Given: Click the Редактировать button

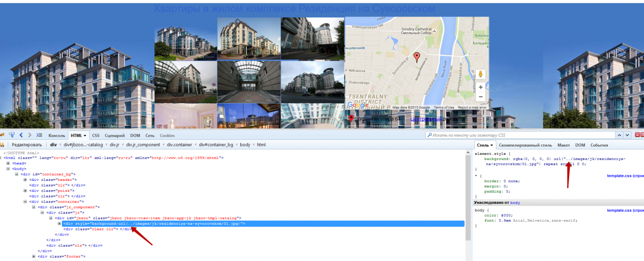Looking at the screenshot, I should pyautogui.click(x=27, y=145).
